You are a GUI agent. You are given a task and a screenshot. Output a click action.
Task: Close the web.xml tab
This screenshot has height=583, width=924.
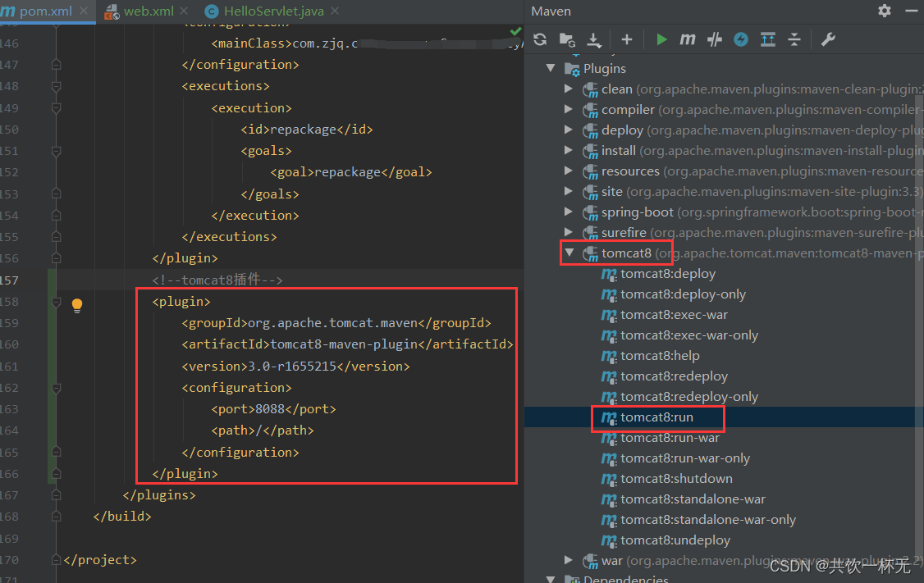pyautogui.click(x=184, y=11)
